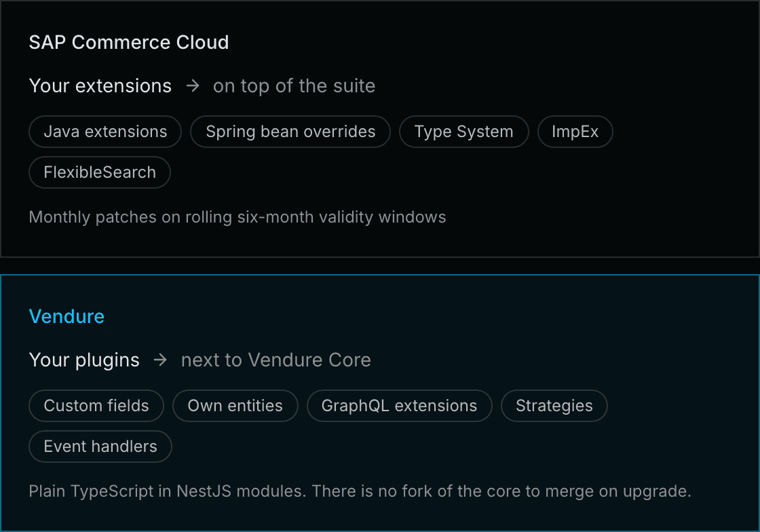
Task: Click the ImpEx chip
Action: tap(575, 132)
